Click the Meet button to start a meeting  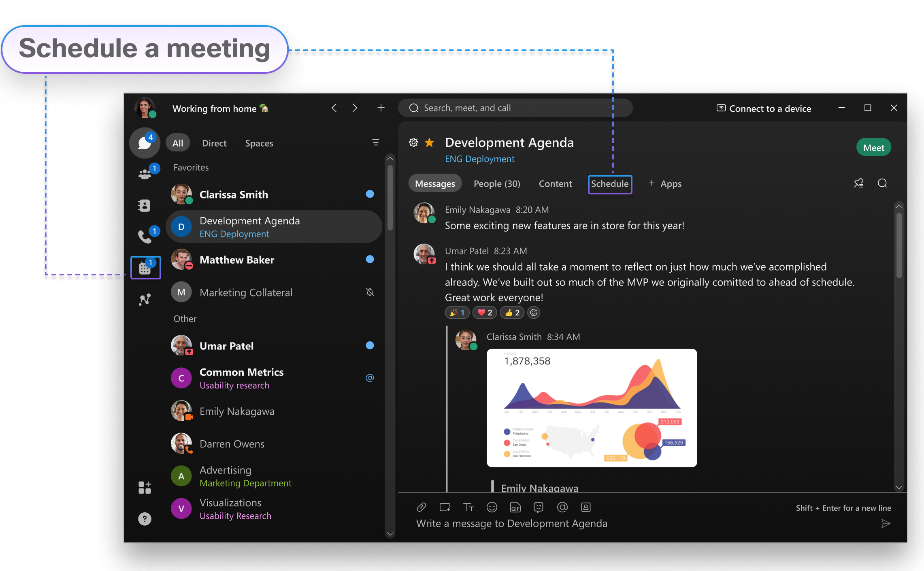point(873,148)
